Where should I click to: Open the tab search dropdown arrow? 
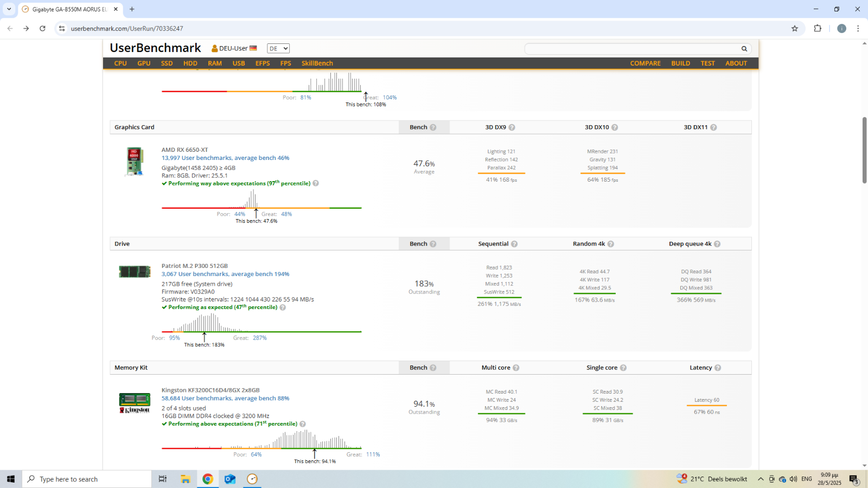coord(9,9)
